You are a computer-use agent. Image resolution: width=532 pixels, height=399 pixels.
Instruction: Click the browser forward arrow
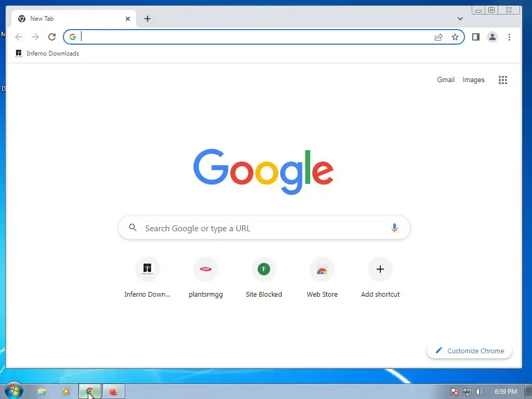pyautogui.click(x=35, y=37)
